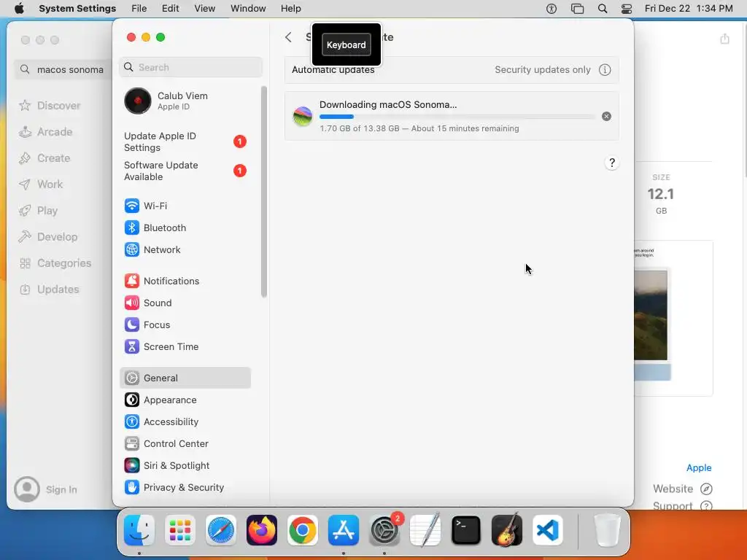Open the Window menu
Image resolution: width=747 pixels, height=560 pixels.
[x=248, y=9]
